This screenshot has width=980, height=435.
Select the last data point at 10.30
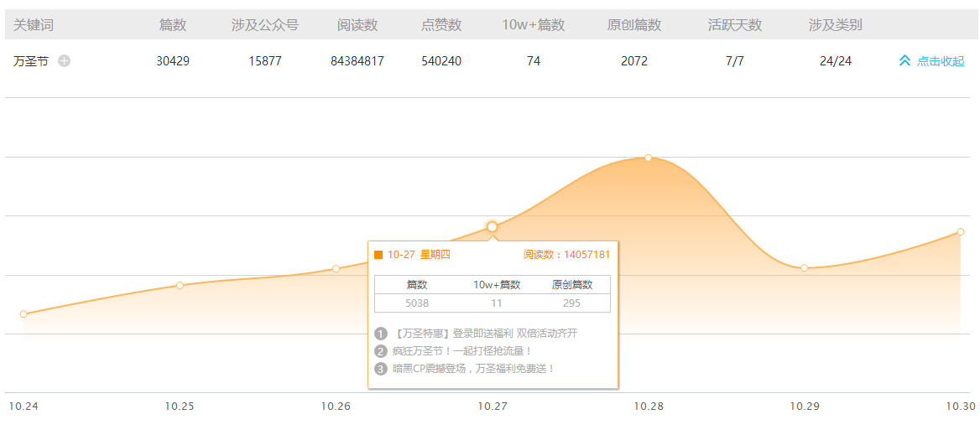click(x=960, y=232)
